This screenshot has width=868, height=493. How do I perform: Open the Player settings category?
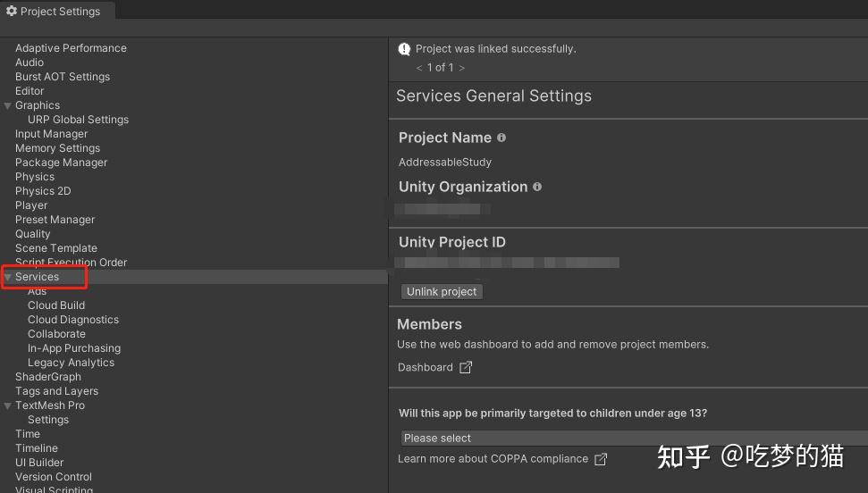pos(31,205)
